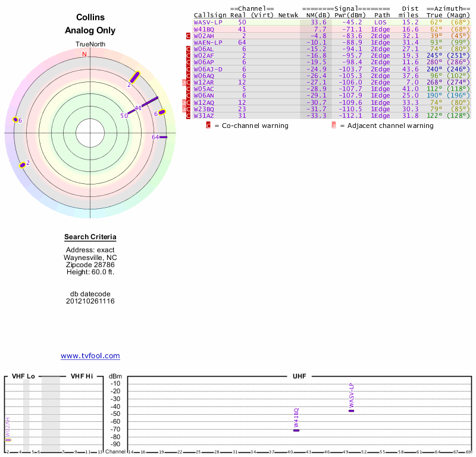The height and width of the screenshot is (457, 476).
Task: Open the www.tvfool.com link
Action: point(90,356)
